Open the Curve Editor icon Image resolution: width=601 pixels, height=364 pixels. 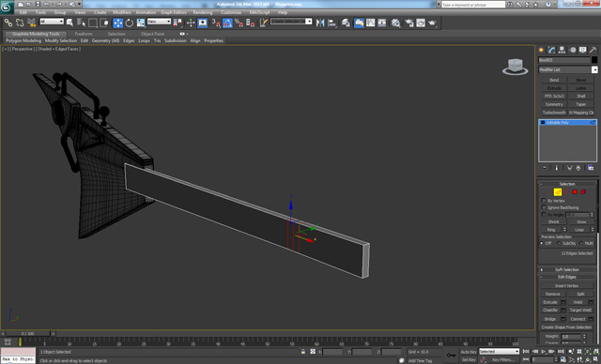click(370, 23)
